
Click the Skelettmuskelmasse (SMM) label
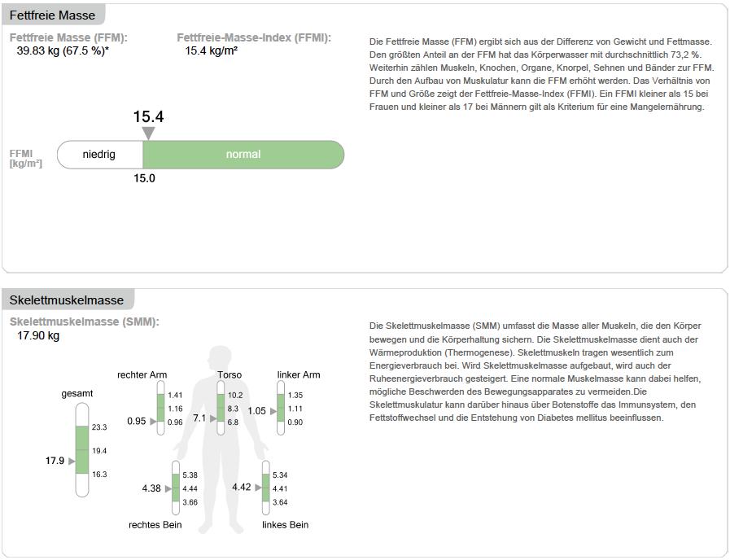(85, 322)
